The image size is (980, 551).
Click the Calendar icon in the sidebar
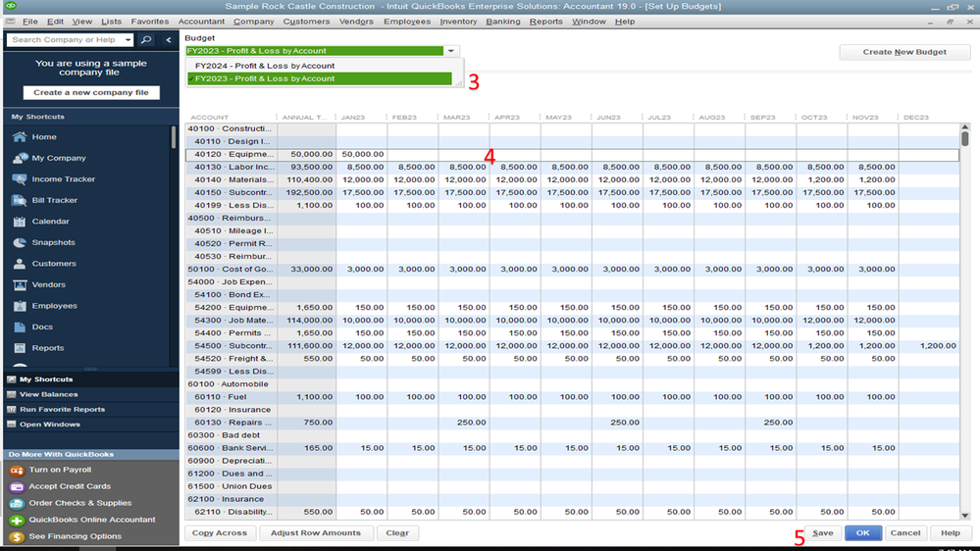(x=19, y=222)
